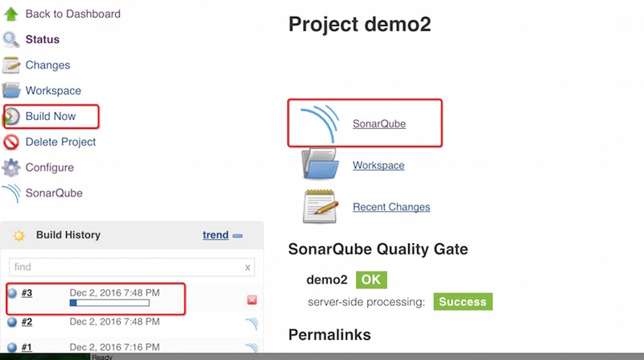The width and height of the screenshot is (644, 360).
Task: Open build #2 link
Action: coord(27,321)
